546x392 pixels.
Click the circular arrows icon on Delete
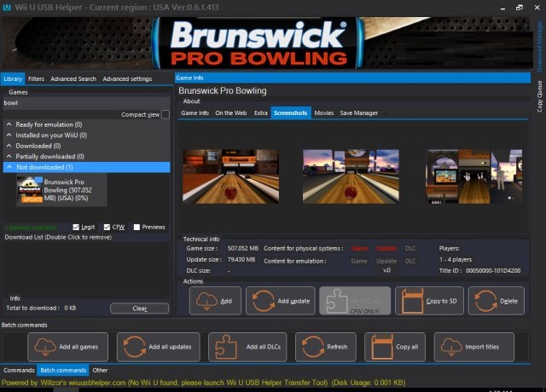tap(485, 301)
